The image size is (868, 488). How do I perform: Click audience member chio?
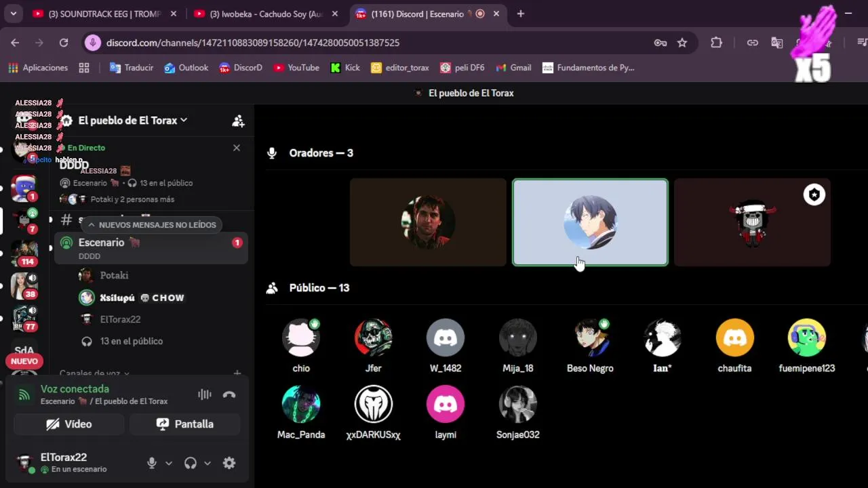[x=301, y=346]
